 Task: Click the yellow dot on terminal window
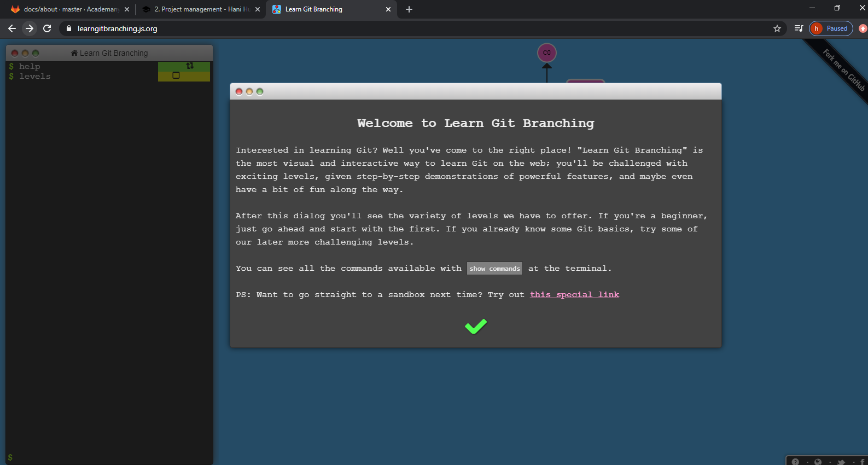tap(25, 53)
